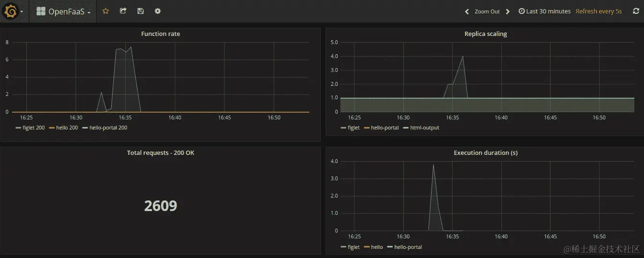
Task: Star this dashboard as a favorite
Action: (105, 11)
